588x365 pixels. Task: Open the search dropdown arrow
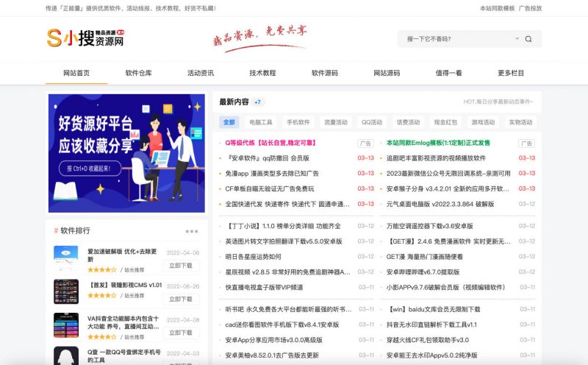click(517, 39)
